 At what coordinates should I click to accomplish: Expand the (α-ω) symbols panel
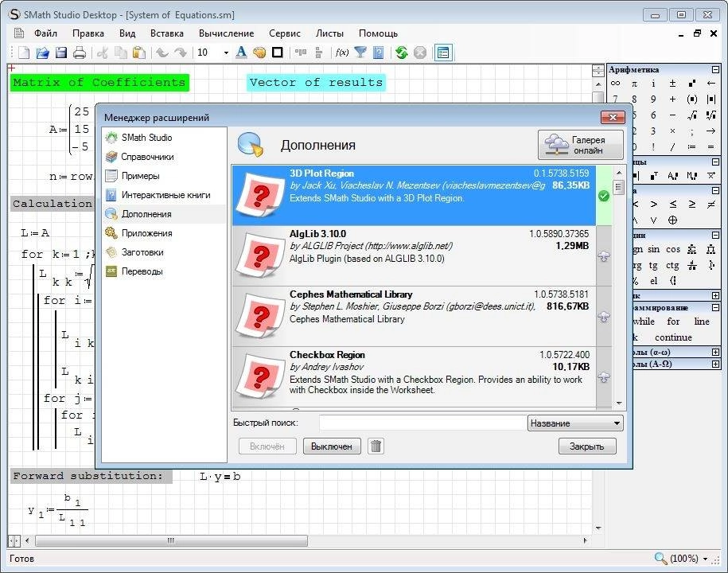point(715,352)
